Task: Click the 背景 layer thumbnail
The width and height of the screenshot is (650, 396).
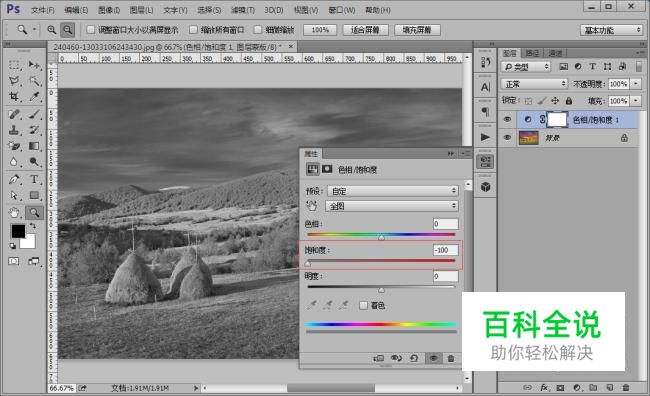Action: pos(529,138)
